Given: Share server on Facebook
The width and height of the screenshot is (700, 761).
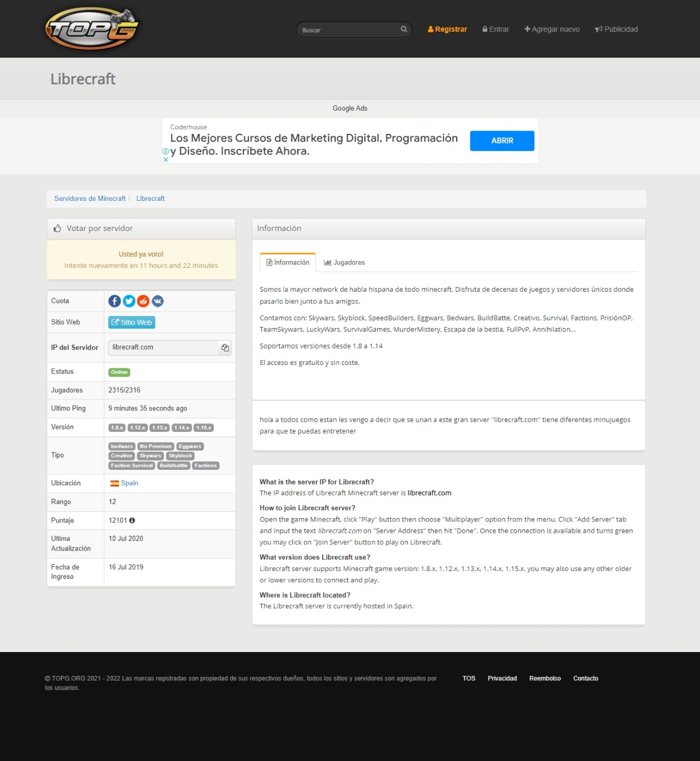Looking at the screenshot, I should pyautogui.click(x=115, y=301).
